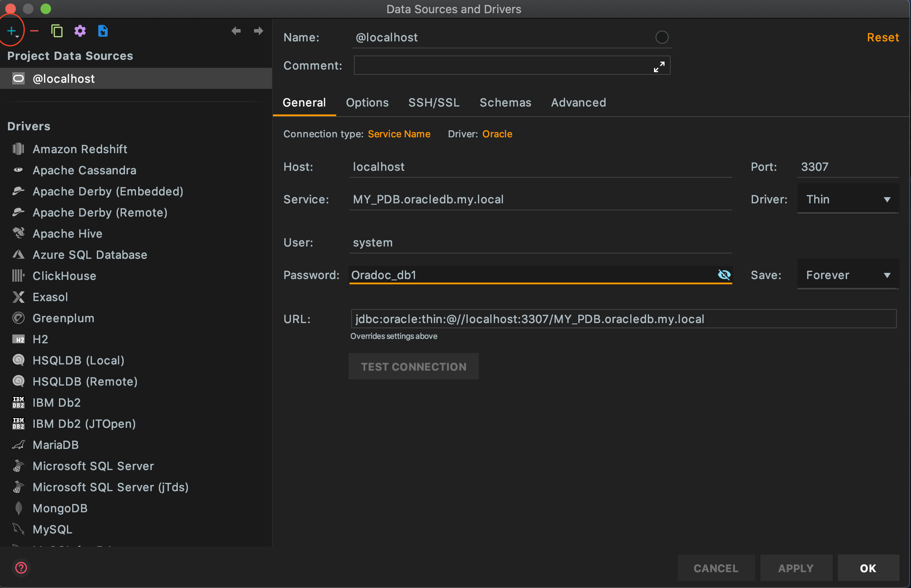Open the Driver Thin dropdown

click(x=847, y=199)
